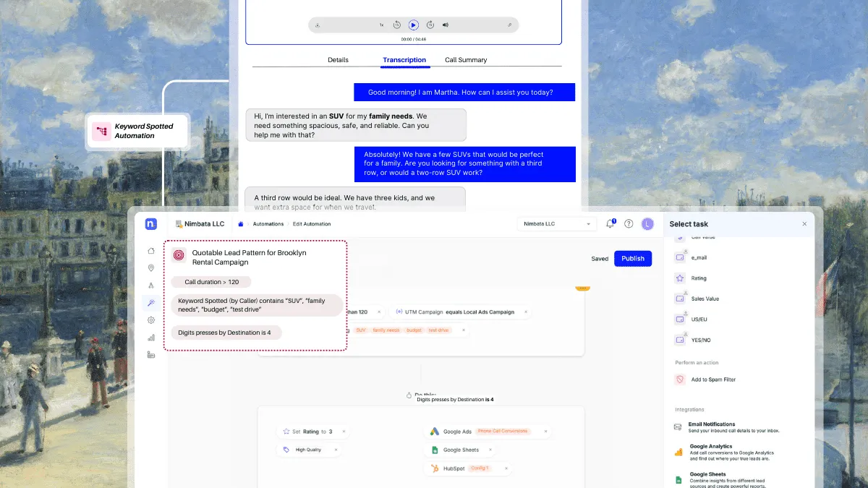
Task: Remove the HubSpot action
Action: pyautogui.click(x=505, y=468)
